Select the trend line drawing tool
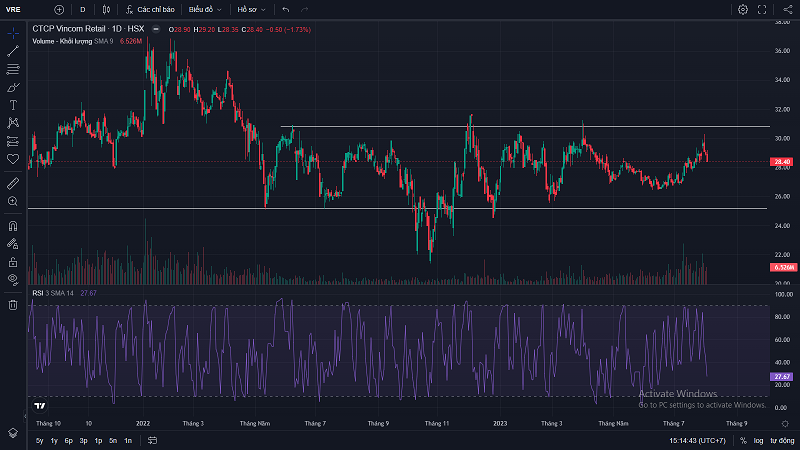 [13, 51]
